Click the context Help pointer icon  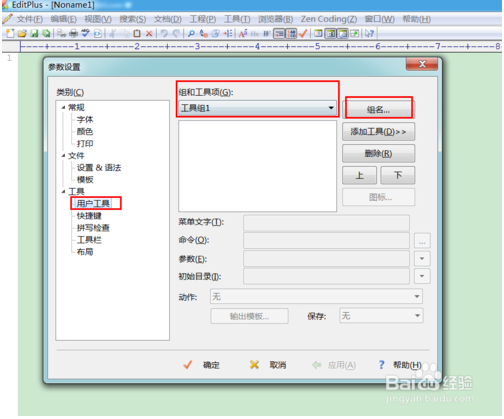click(369, 33)
